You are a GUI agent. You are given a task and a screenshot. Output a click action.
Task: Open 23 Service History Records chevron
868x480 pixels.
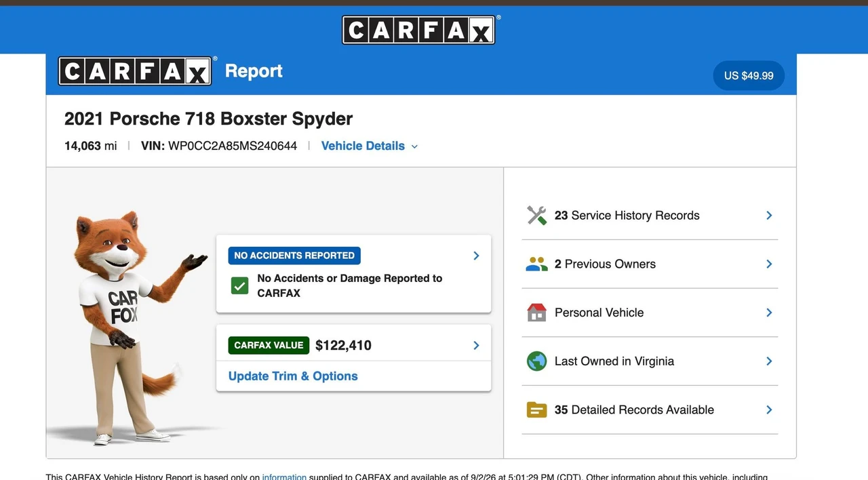[x=769, y=216]
